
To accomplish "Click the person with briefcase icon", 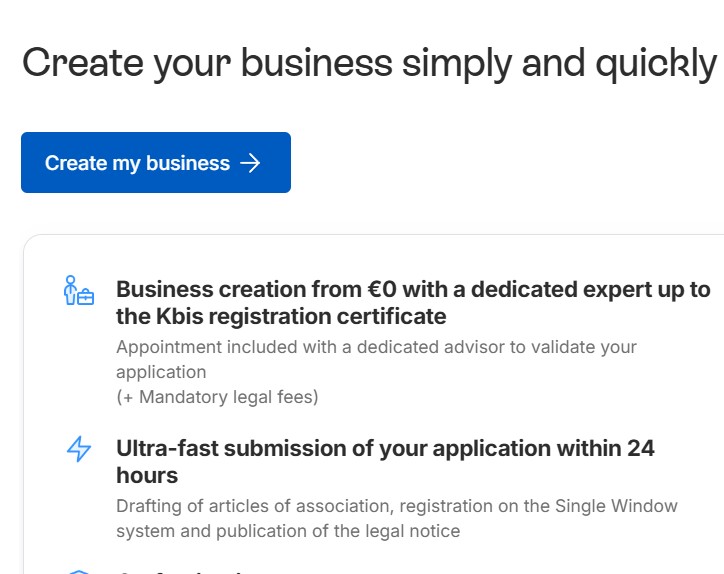I will coord(78,291).
